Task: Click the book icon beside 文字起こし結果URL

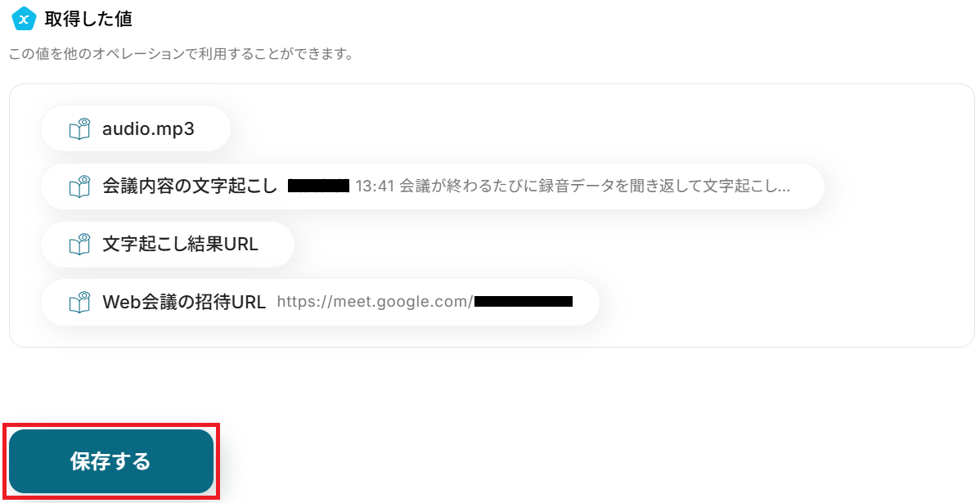Action: click(x=79, y=245)
